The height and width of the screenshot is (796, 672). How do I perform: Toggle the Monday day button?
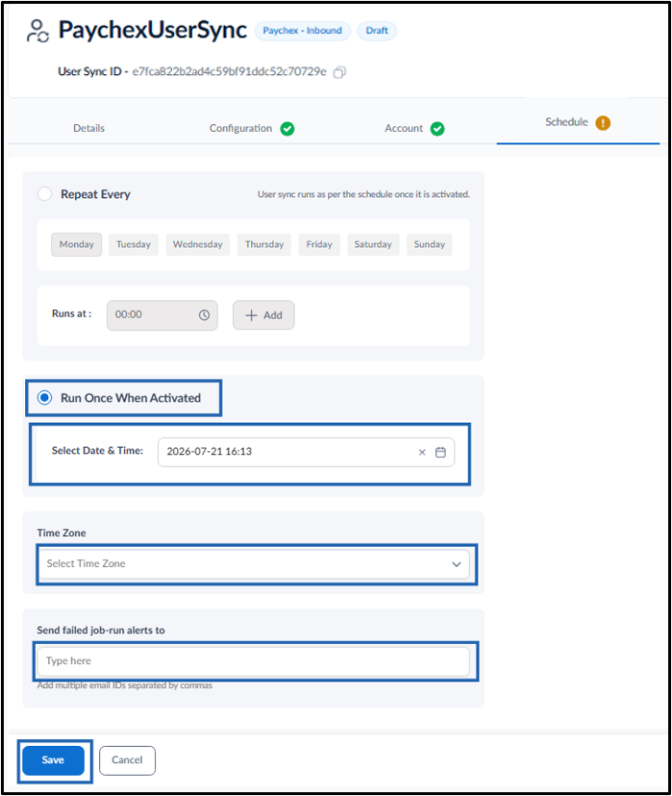tap(77, 245)
